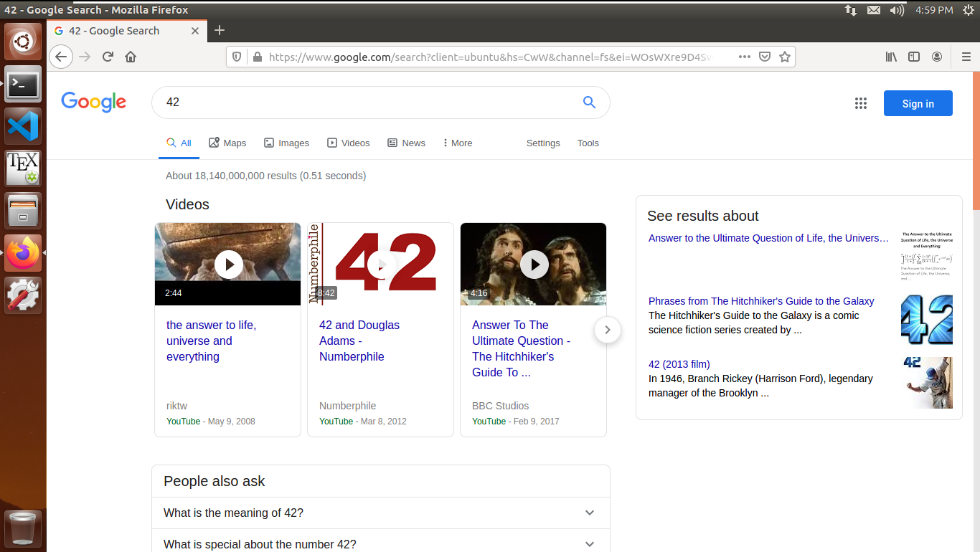
Task: Switch to the Images search tab
Action: point(286,143)
